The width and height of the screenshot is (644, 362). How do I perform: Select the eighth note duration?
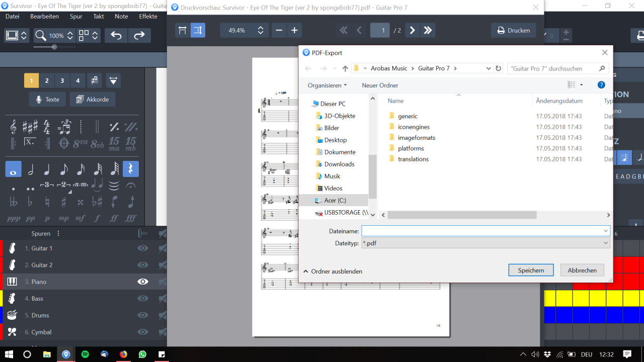pos(64,169)
